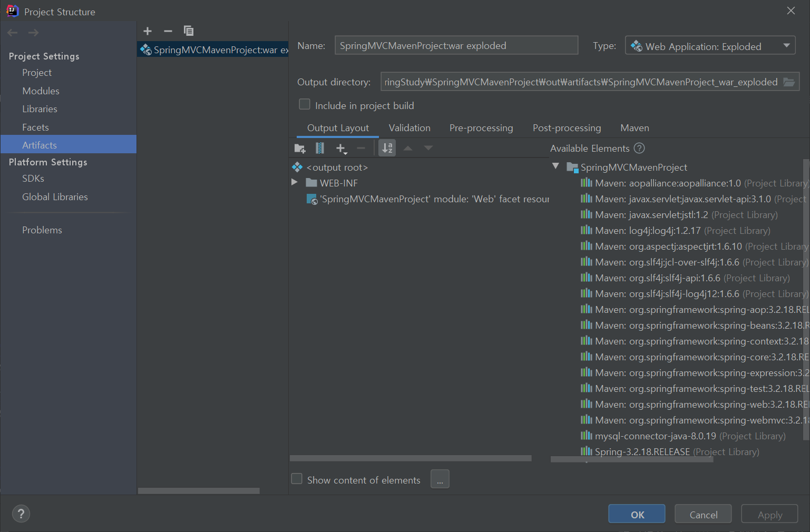Click the log4j library icon
The width and height of the screenshot is (810, 532).
point(586,230)
